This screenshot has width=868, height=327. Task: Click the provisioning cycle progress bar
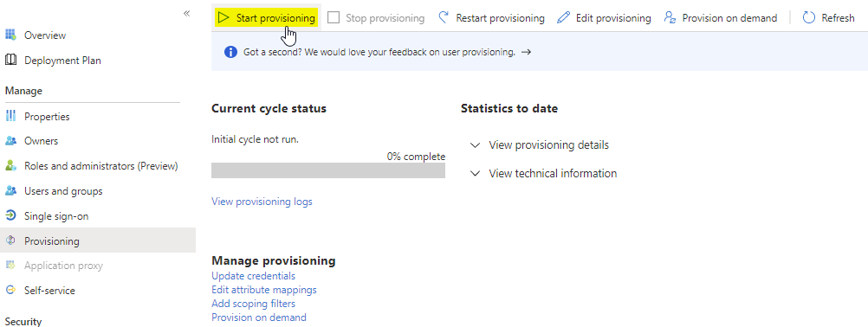click(x=328, y=170)
